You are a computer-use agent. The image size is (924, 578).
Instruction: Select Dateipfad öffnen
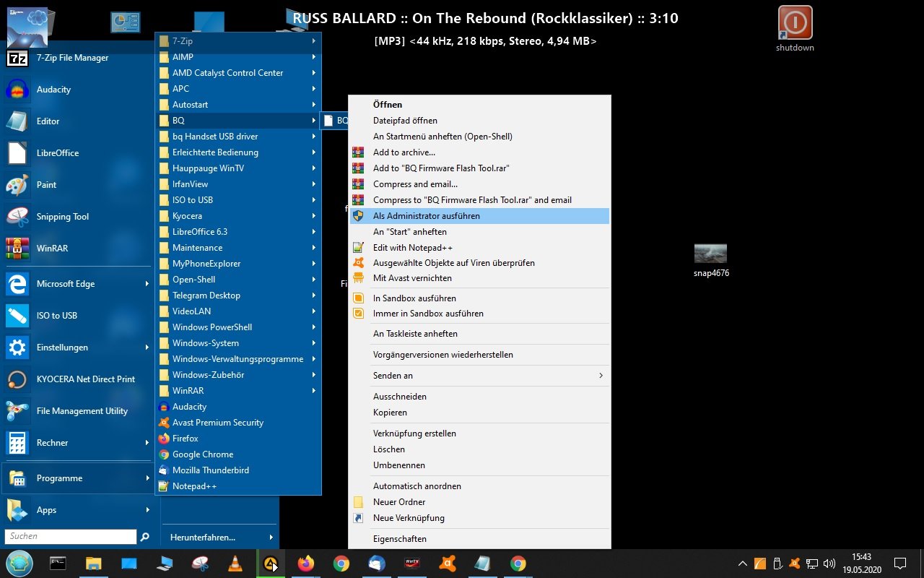click(x=479, y=121)
